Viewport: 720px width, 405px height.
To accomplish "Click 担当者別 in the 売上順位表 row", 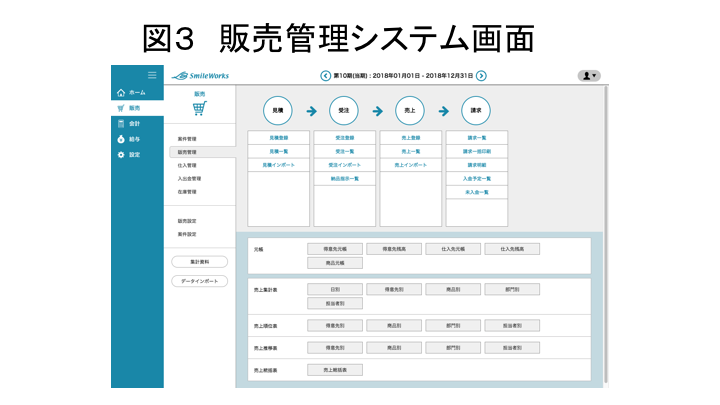I will 512,326.
